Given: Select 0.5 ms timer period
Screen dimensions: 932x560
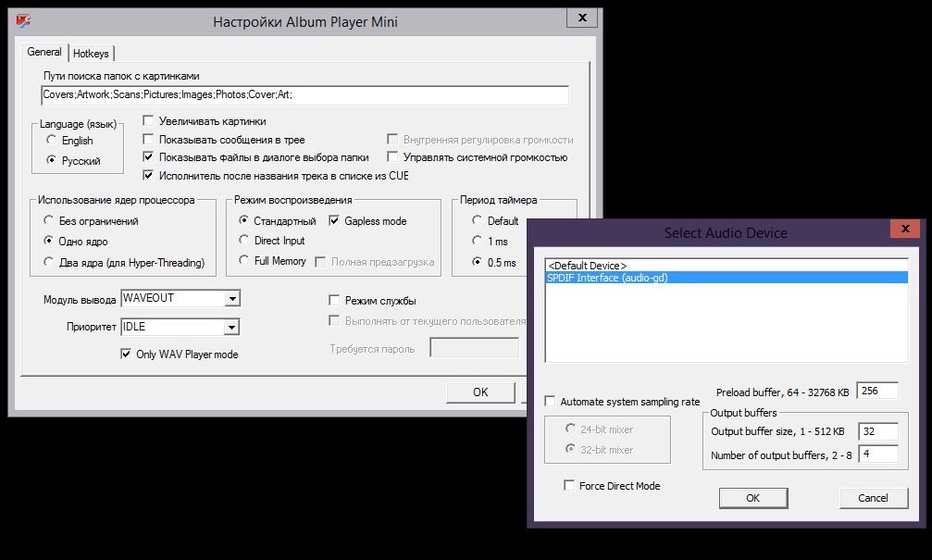Looking at the screenshot, I should (x=477, y=262).
